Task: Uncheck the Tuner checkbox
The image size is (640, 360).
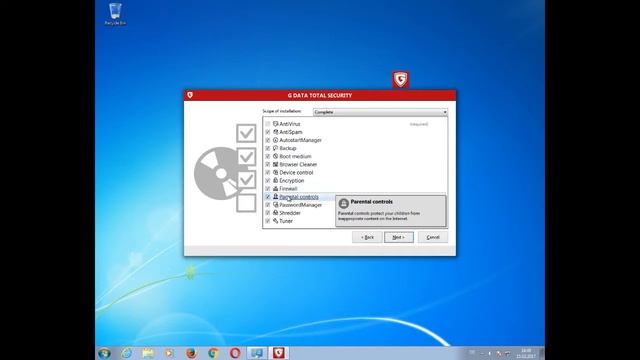Action: (268, 221)
